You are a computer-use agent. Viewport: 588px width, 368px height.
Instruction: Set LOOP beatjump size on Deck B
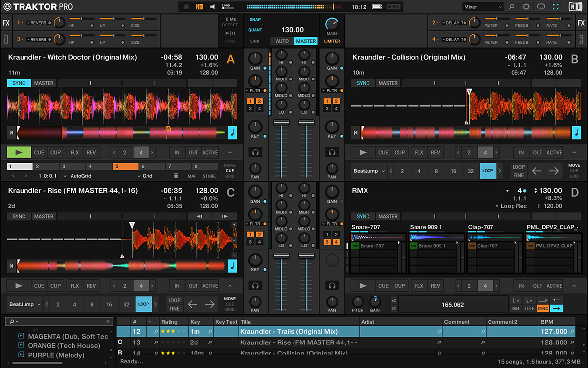488,171
